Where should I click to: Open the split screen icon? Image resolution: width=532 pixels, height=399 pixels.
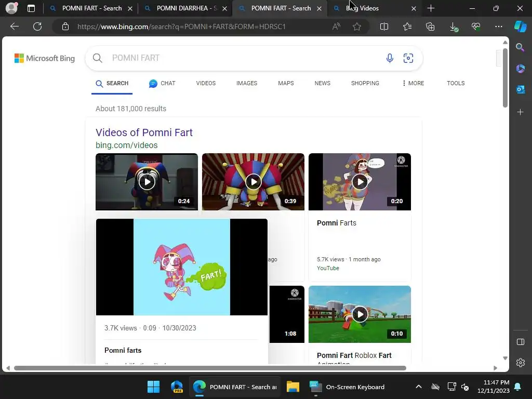[x=384, y=26]
